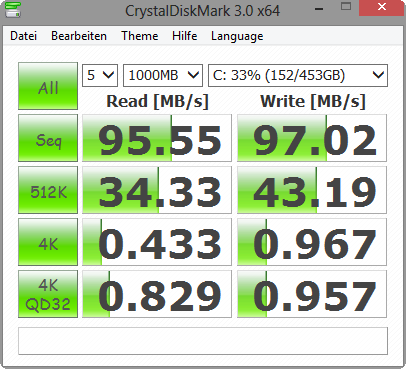Open the Bearbeiten menu
The height and width of the screenshot is (369, 406).
(79, 36)
